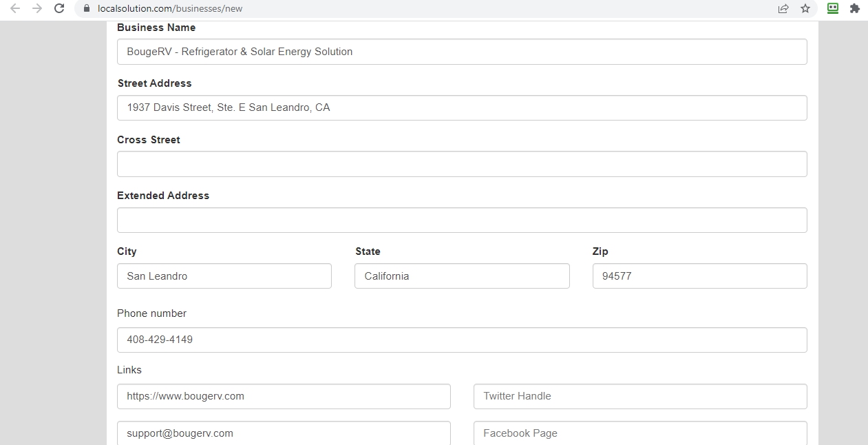Click the Street Address input

click(462, 108)
